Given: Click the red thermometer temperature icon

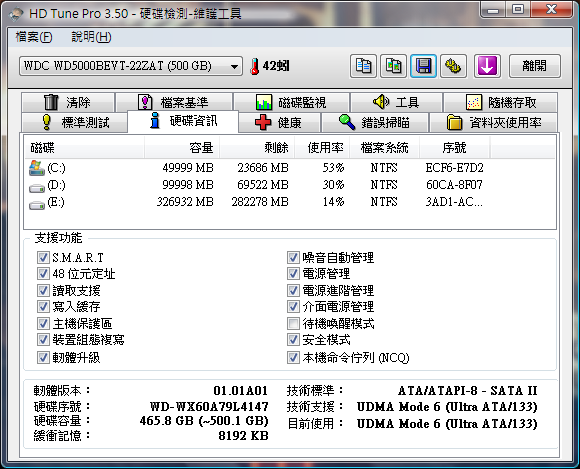Looking at the screenshot, I should pos(254,67).
